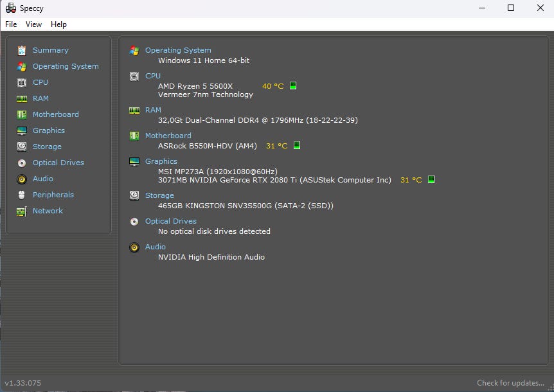Click the Motherboard icon in sidebar
This screenshot has width=554, height=392.
click(x=22, y=114)
